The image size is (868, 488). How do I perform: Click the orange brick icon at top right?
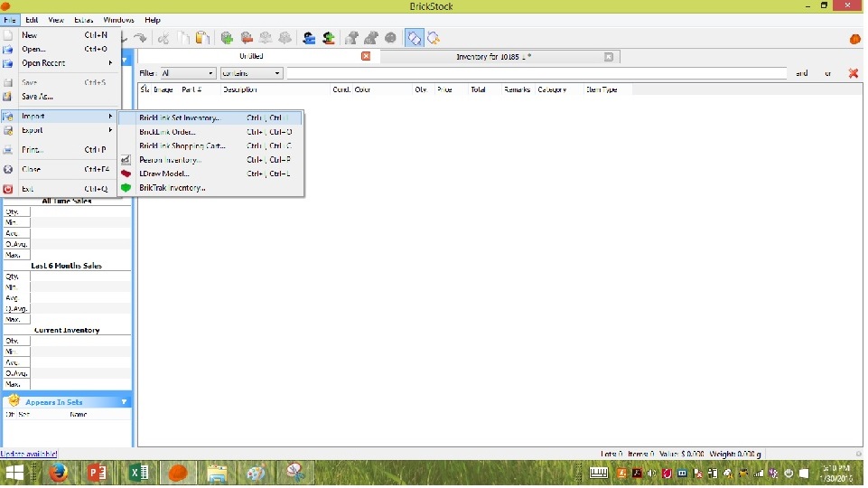click(x=854, y=39)
